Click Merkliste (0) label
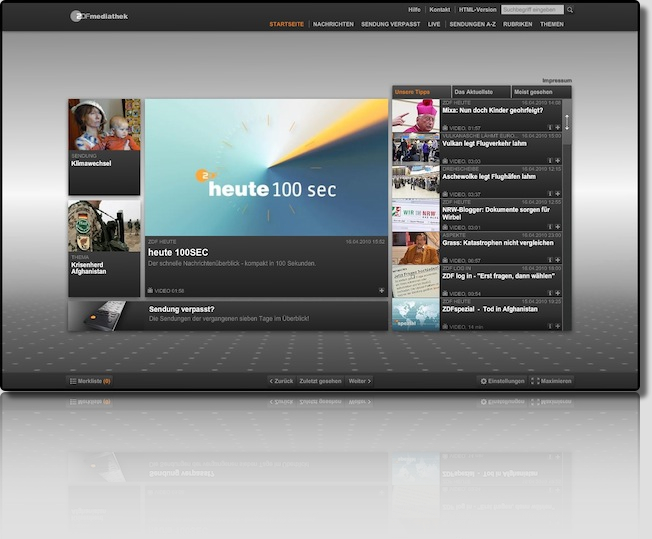Image resolution: width=652 pixels, height=539 pixels. point(94,381)
